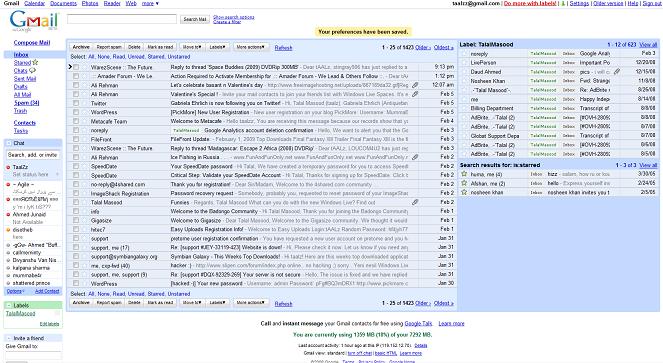Click the mail search input field
663x363 pixels.
point(122,19)
